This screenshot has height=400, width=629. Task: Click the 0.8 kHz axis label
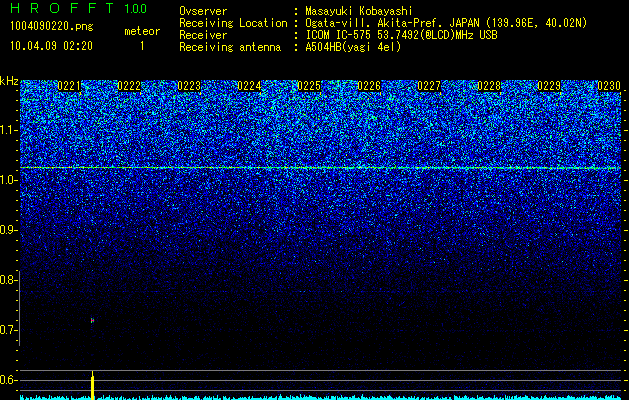[x=7, y=280]
